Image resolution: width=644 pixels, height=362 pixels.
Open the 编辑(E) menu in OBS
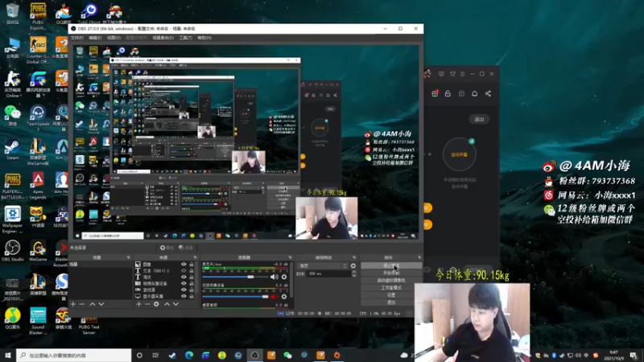[95, 38]
